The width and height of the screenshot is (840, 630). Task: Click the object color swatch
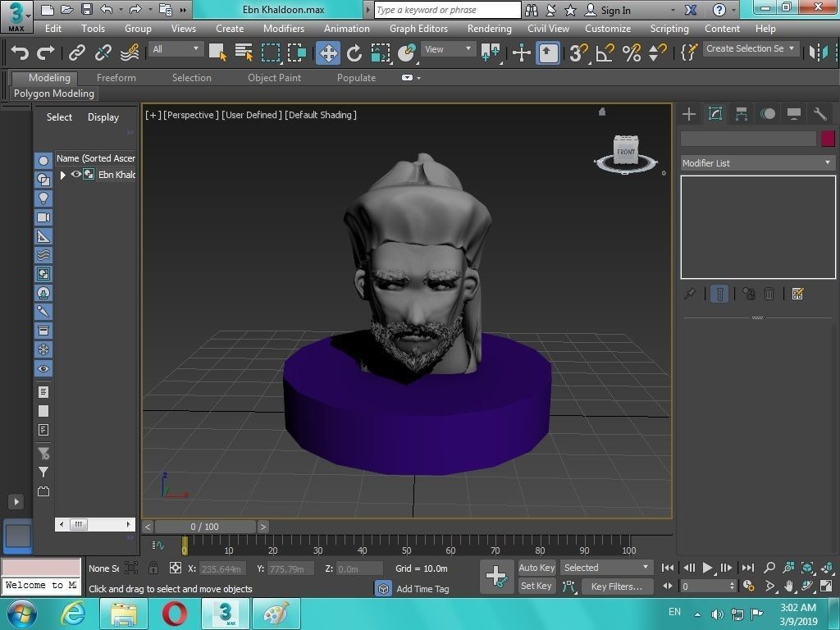click(x=828, y=139)
